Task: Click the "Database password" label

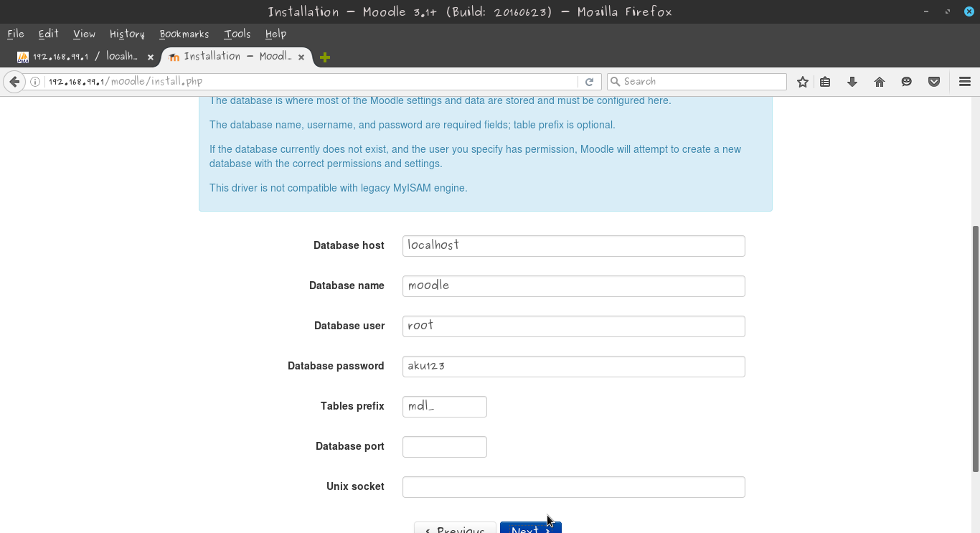Action: click(x=336, y=366)
